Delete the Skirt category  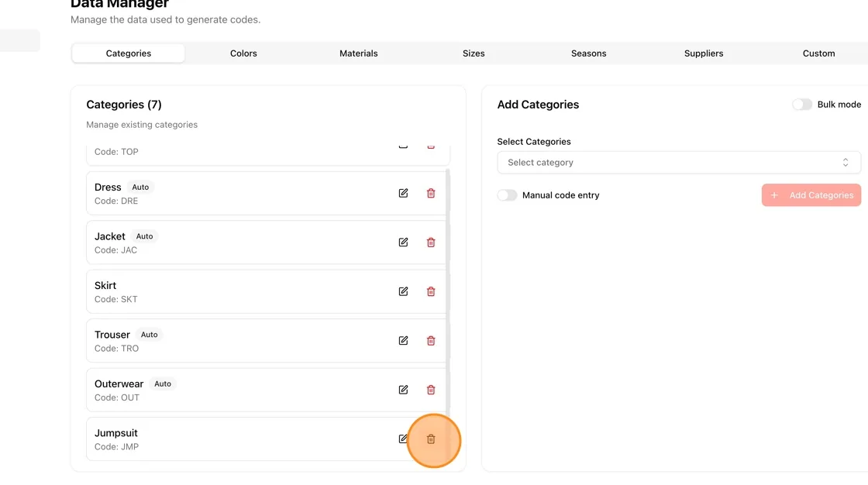[x=431, y=292]
